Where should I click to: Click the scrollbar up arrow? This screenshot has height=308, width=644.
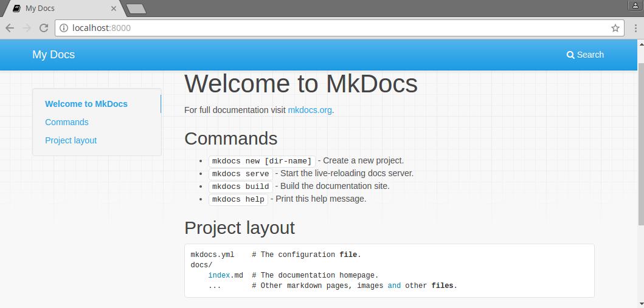(x=640, y=44)
